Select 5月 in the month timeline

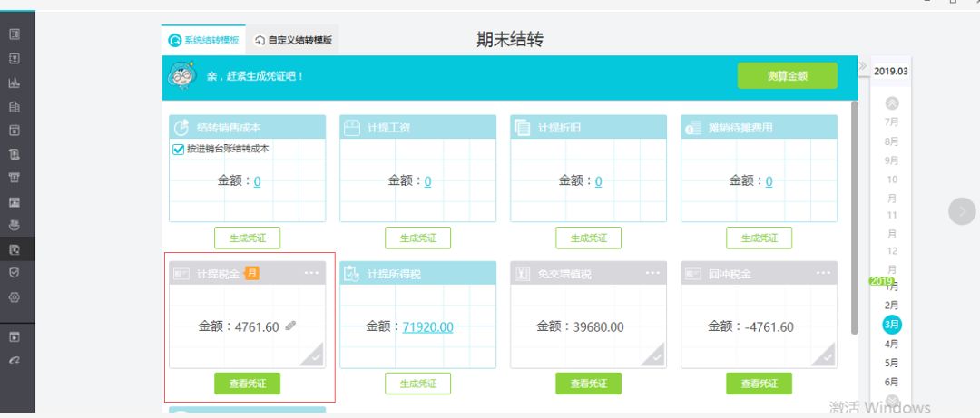pyautogui.click(x=892, y=363)
